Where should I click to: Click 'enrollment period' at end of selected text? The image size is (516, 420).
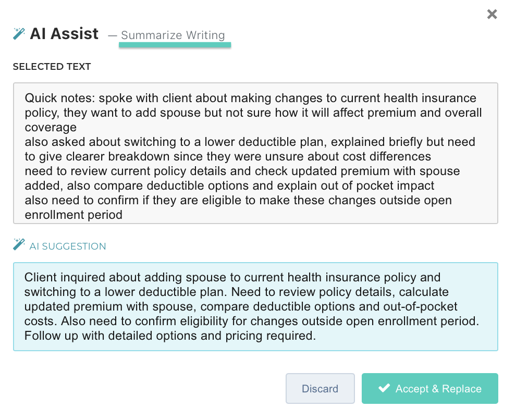[73, 215]
